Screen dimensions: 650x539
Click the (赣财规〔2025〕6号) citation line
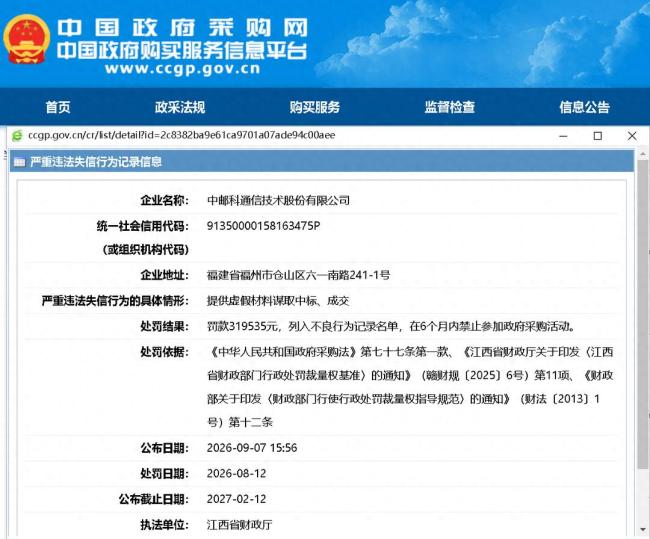pyautogui.click(x=475, y=376)
